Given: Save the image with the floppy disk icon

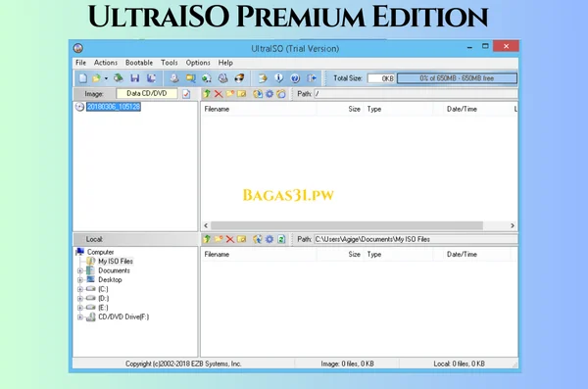Looking at the screenshot, I should click(x=135, y=78).
